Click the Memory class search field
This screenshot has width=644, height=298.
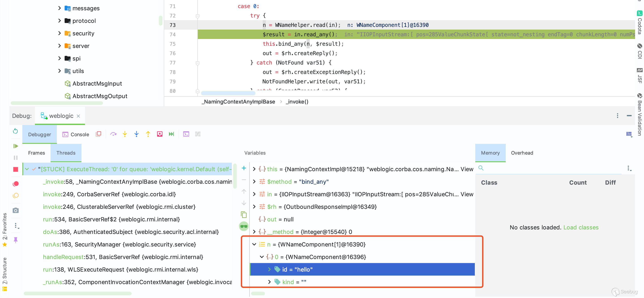click(550, 168)
